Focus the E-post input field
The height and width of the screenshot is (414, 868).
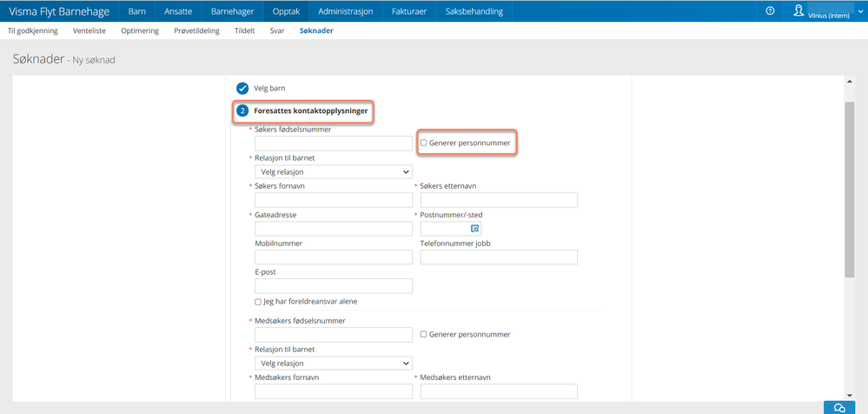(334, 286)
